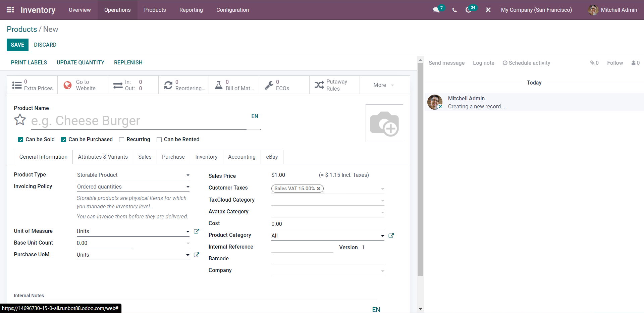Open Unit of Measure external link
The width and height of the screenshot is (644, 313).
[197, 231]
